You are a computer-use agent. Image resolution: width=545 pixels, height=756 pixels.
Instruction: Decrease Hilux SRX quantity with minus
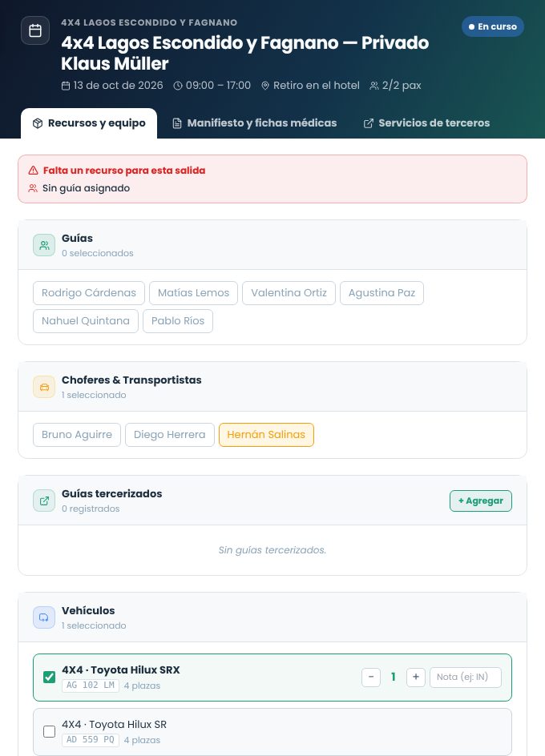[371, 678]
